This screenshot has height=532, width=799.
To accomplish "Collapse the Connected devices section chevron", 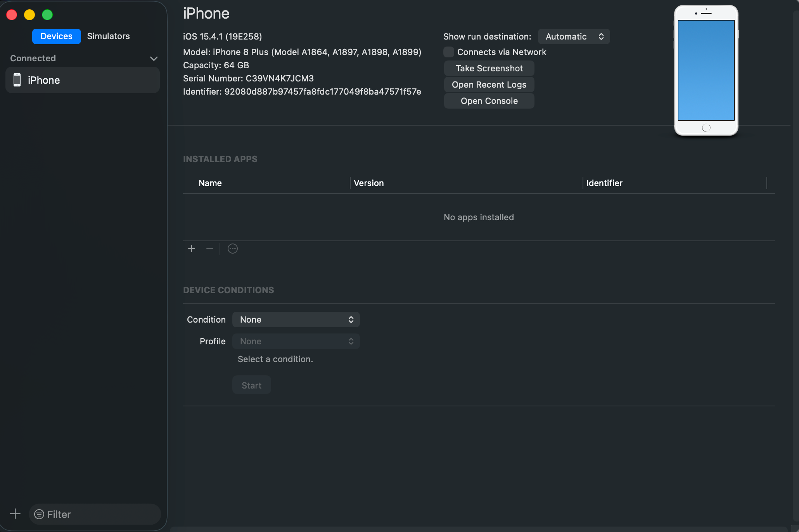I will click(154, 59).
